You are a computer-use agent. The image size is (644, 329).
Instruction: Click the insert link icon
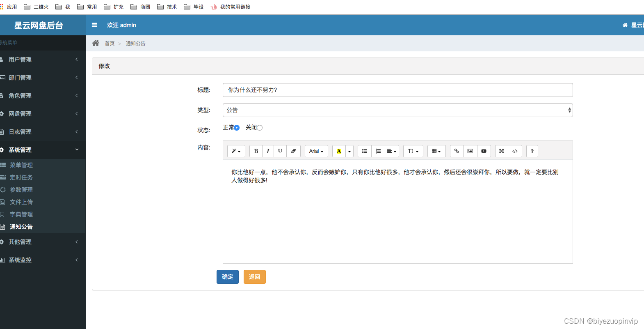[457, 151]
